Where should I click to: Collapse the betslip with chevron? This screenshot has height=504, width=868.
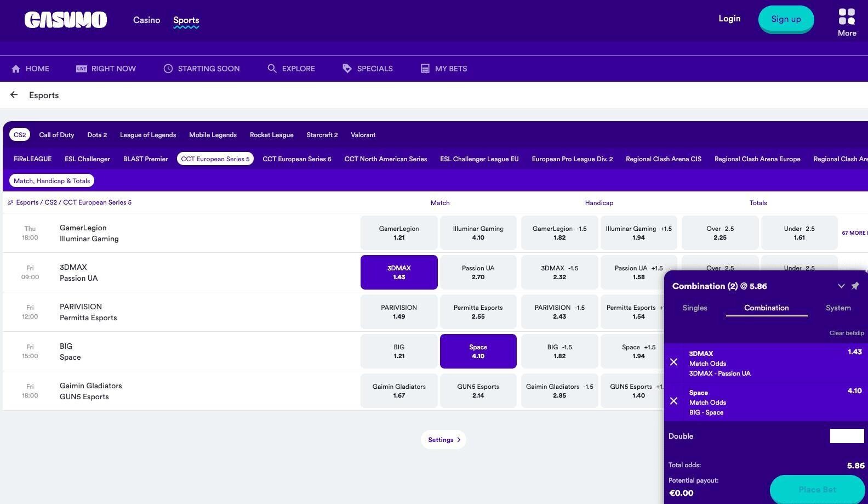(x=841, y=286)
